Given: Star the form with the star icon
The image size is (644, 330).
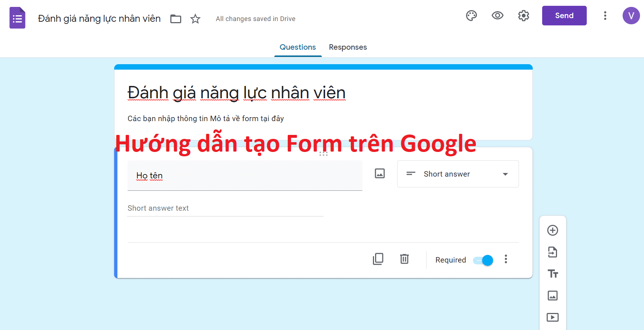Looking at the screenshot, I should (195, 19).
